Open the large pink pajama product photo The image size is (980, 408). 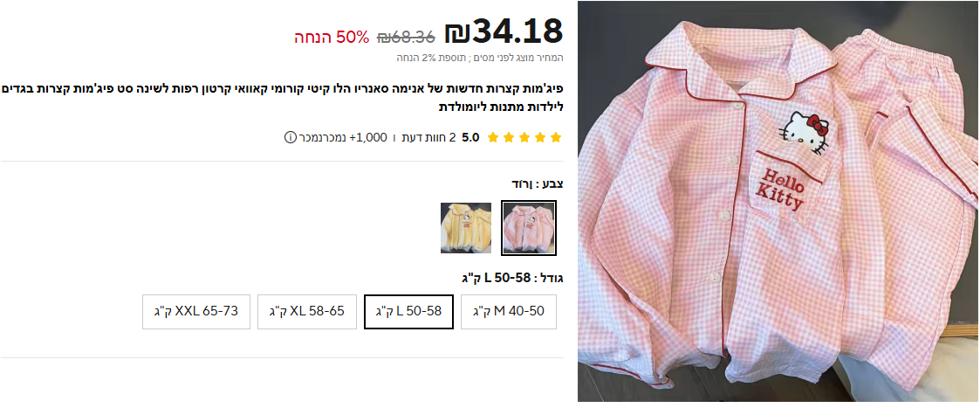point(778,202)
